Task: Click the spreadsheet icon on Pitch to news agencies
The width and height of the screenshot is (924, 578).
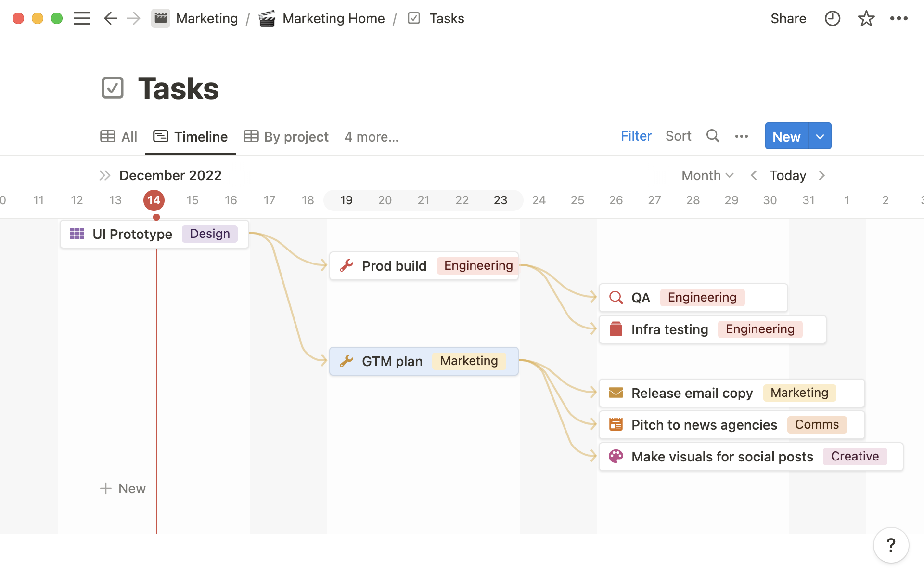Action: tap(615, 425)
